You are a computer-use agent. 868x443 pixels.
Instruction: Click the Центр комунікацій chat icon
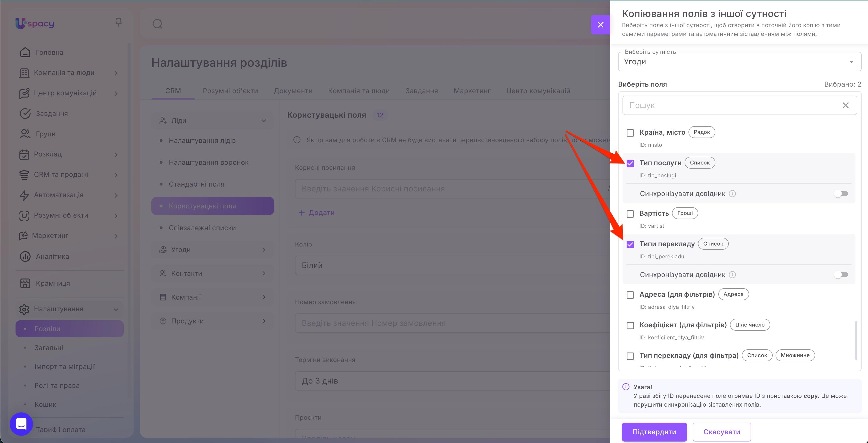coord(24,93)
